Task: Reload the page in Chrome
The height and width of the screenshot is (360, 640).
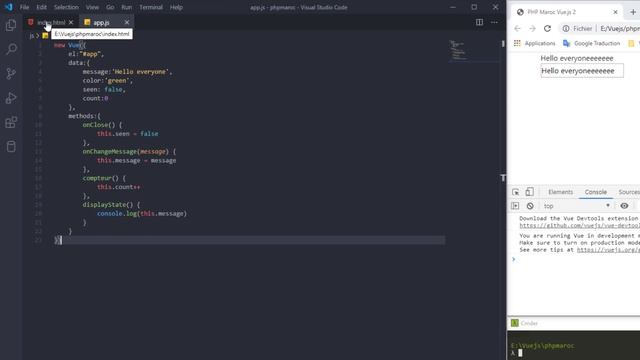Action: (547, 28)
